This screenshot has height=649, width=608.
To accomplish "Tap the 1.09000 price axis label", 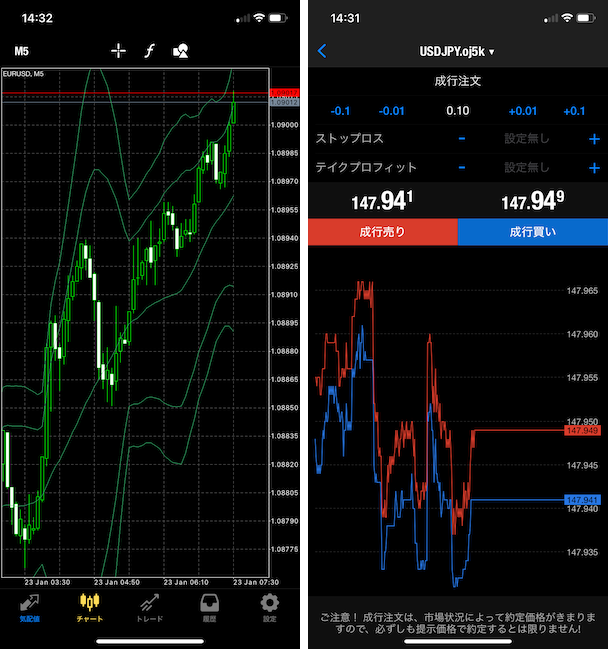I will pyautogui.click(x=284, y=125).
